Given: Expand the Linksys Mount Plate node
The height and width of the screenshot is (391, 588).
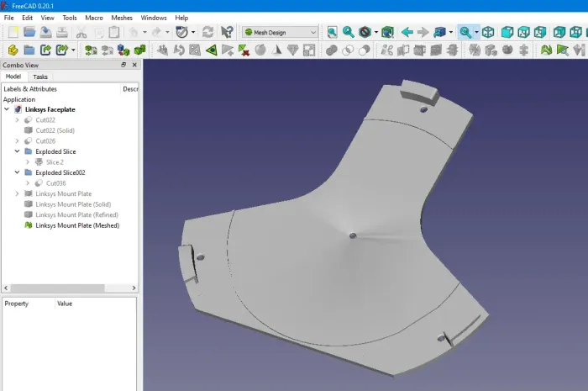Looking at the screenshot, I should point(17,193).
